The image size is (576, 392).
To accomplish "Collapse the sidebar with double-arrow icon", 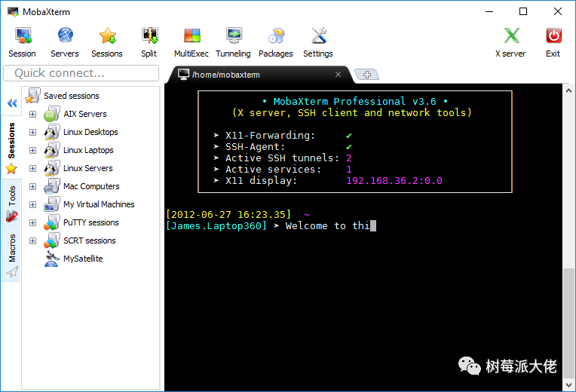I will [12, 103].
